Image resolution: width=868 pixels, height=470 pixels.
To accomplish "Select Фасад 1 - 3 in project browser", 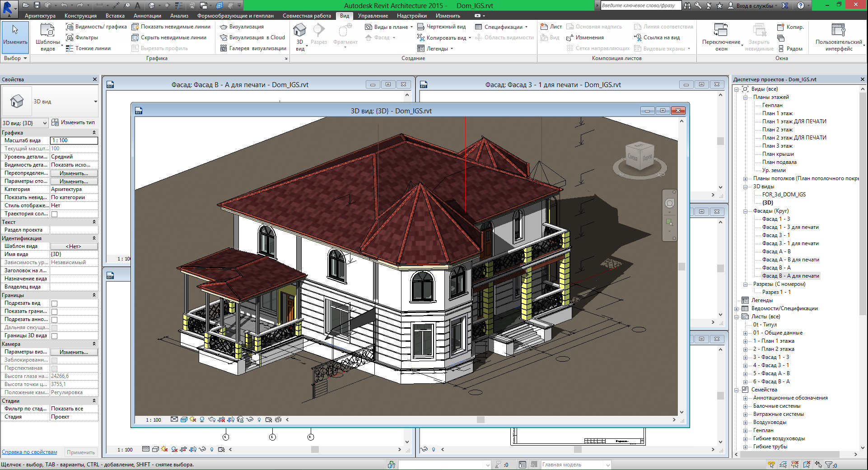I will (776, 219).
